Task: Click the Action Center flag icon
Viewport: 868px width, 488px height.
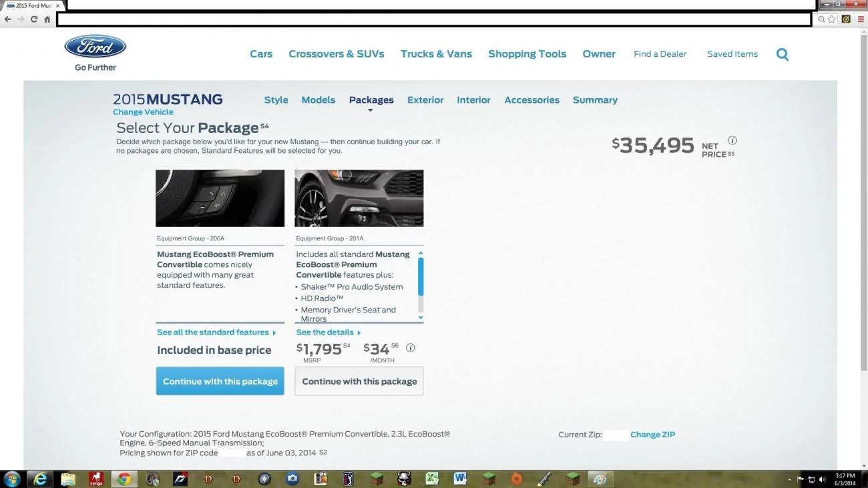Action: tap(801, 479)
